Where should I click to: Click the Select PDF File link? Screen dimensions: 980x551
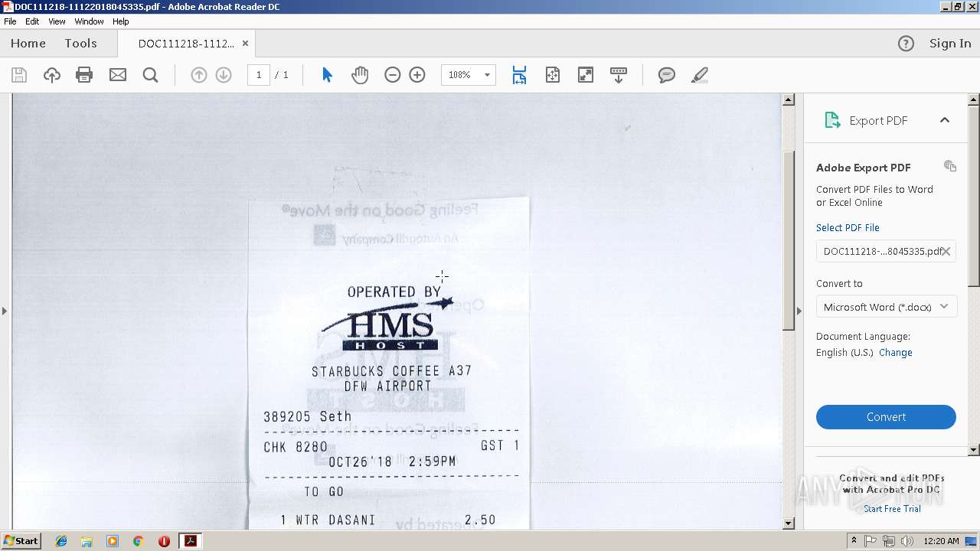848,227
